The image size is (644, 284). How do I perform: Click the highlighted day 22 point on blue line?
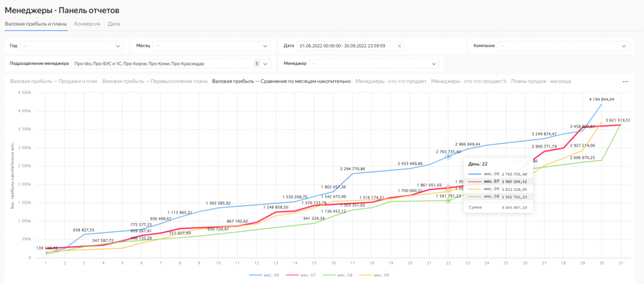[x=448, y=156]
